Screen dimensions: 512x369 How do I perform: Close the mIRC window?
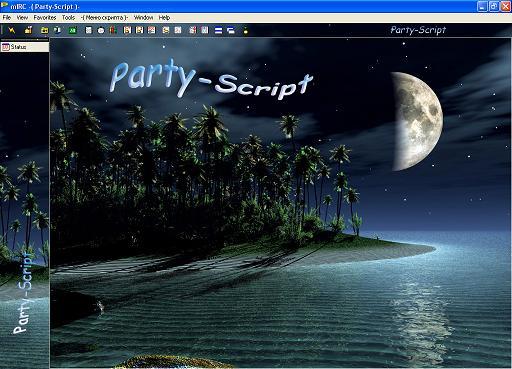tap(506, 6)
